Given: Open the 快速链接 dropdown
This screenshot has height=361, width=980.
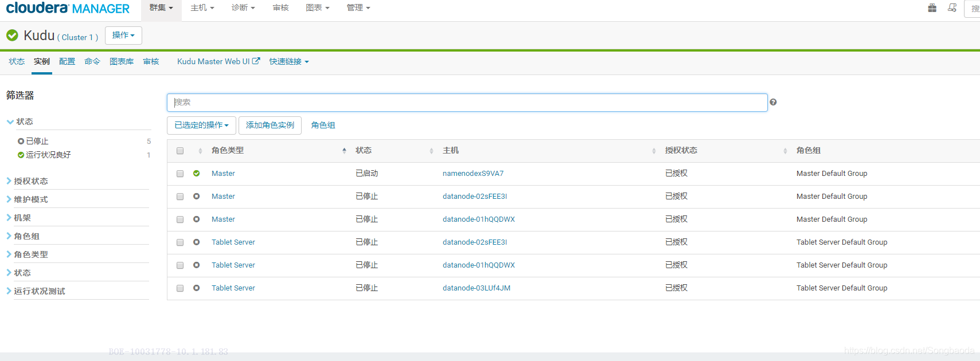Looking at the screenshot, I should (289, 61).
